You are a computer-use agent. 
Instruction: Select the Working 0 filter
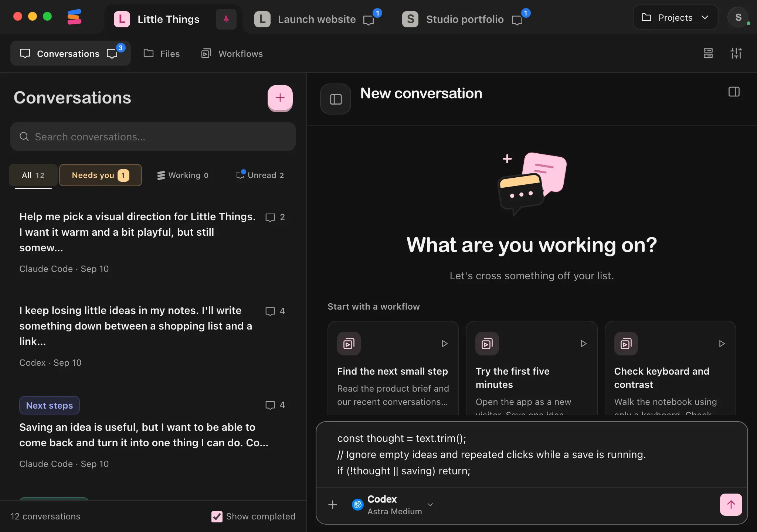click(183, 175)
